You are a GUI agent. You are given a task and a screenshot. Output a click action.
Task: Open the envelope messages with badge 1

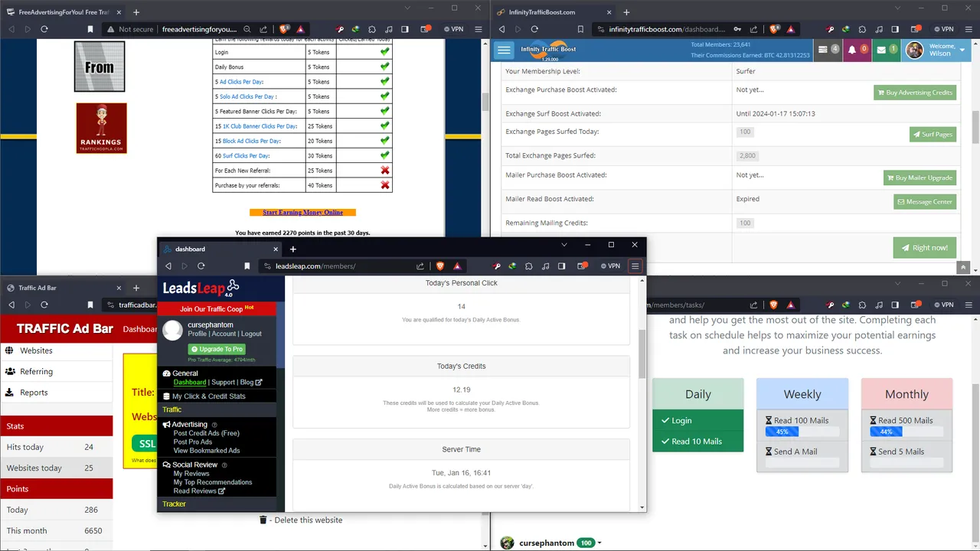click(887, 50)
